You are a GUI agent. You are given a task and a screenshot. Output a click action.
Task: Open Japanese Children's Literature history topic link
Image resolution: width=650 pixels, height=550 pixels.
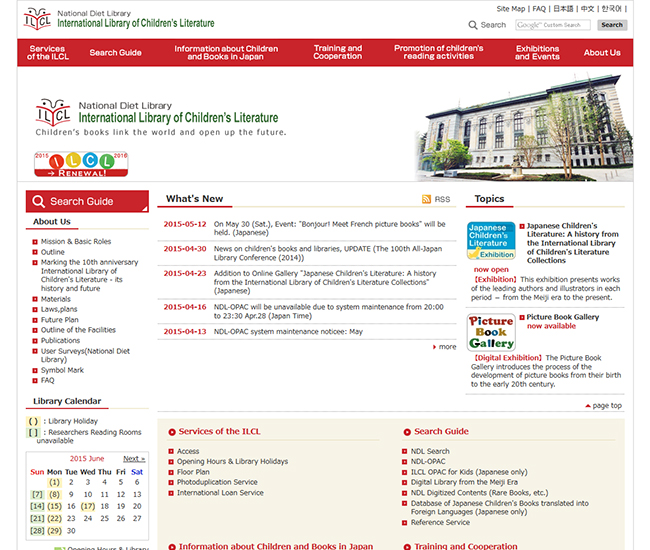572,243
